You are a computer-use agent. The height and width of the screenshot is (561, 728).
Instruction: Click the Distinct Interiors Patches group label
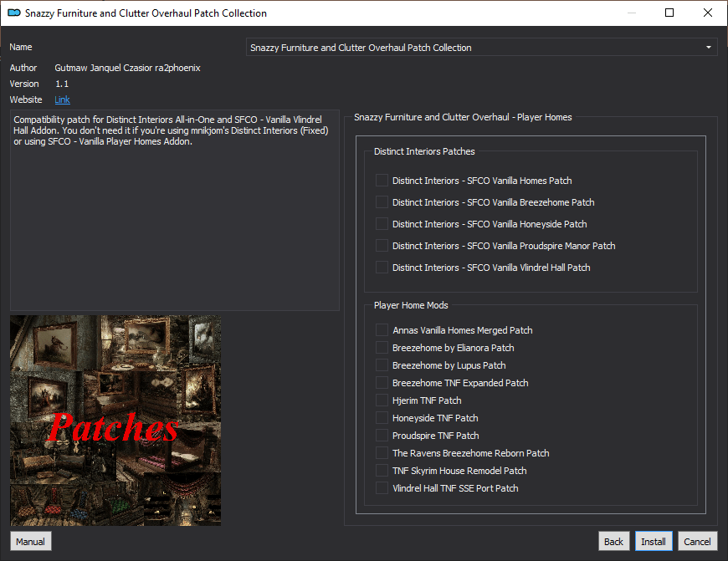tap(424, 151)
